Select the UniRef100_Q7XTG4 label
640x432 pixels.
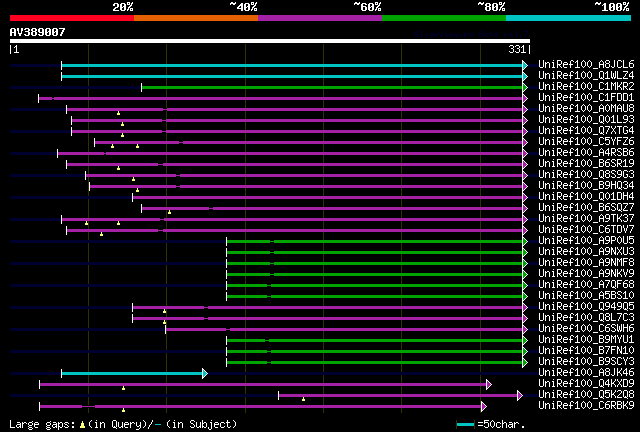pos(586,130)
